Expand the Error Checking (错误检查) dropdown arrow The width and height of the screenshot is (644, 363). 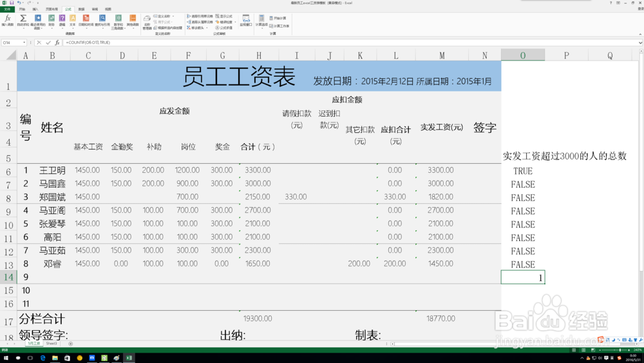tap(235, 22)
